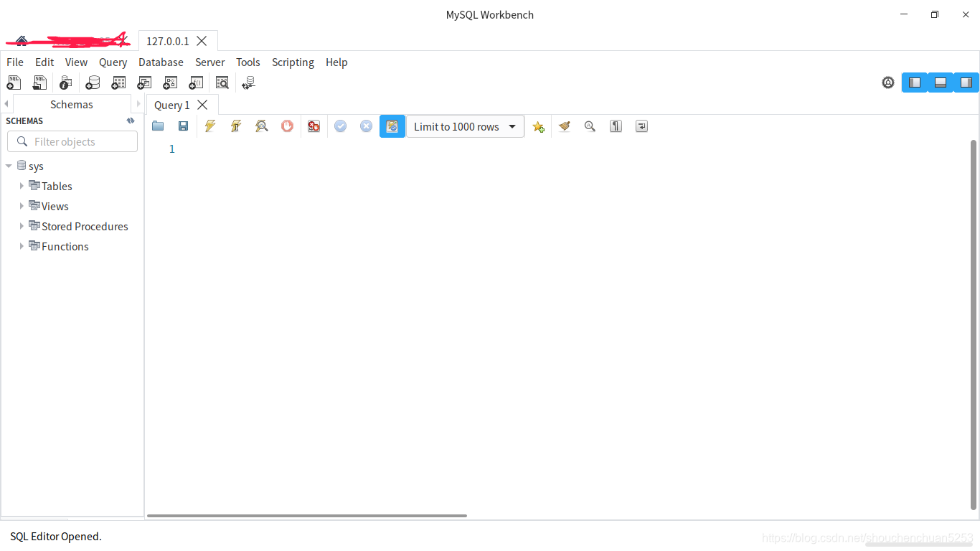The height and width of the screenshot is (551, 980).
Task: Execute the SQL script with lightning icon
Action: coord(209,126)
